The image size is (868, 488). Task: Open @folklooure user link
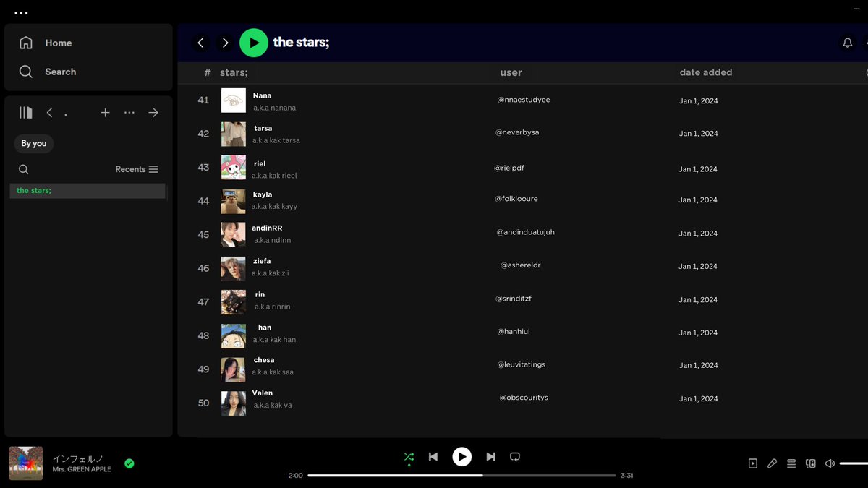pos(516,199)
